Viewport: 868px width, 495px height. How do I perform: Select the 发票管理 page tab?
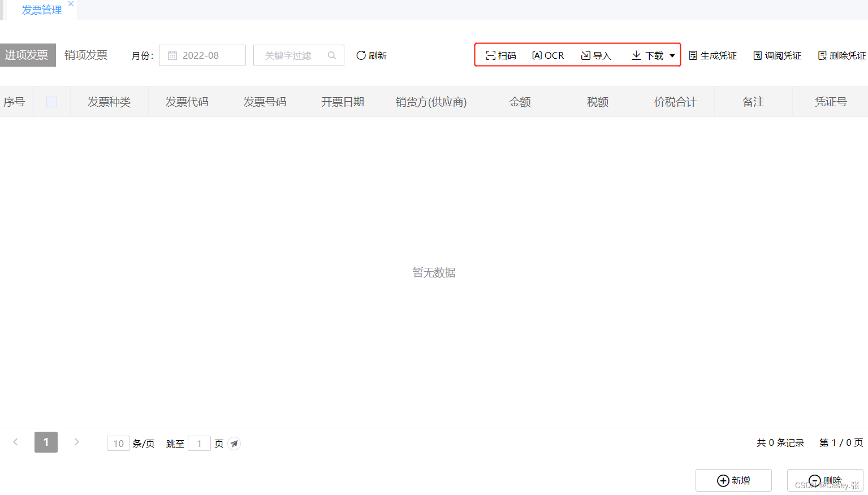pyautogui.click(x=42, y=10)
